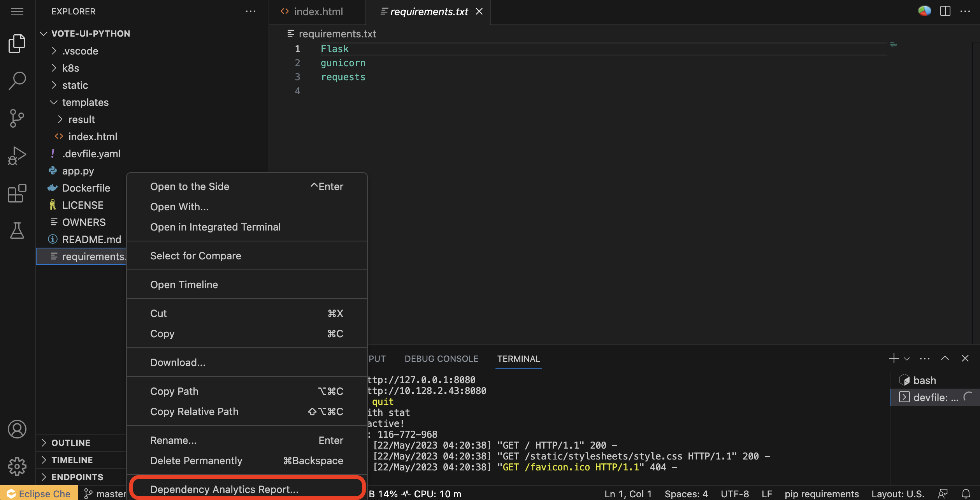The width and height of the screenshot is (980, 500).
Task: Open notifications via the bell icon
Action: [968, 493]
